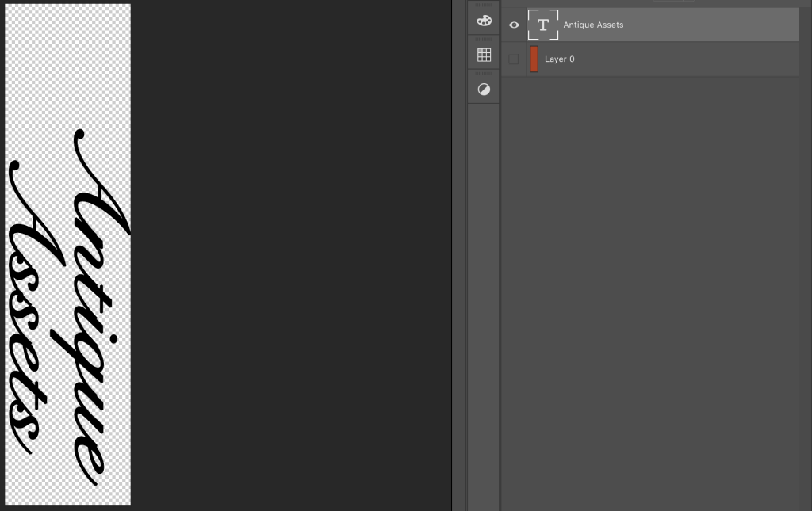This screenshot has height=511, width=812.
Task: Show Layer 0 using its visibility box
Action: [514, 59]
